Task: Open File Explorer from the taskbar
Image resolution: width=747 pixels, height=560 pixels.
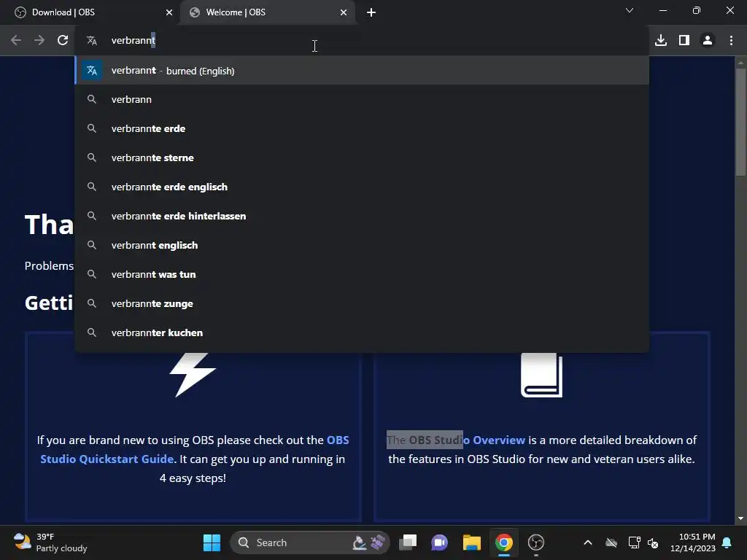Action: 472,542
